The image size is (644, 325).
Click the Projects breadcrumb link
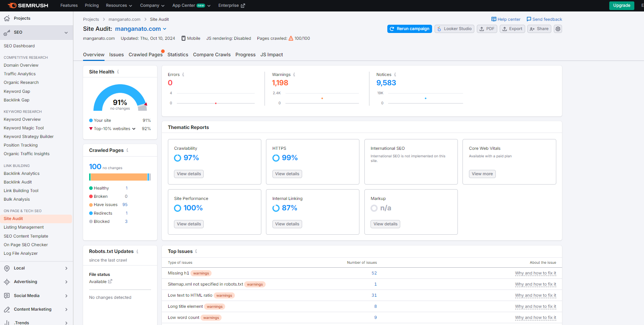91,19
